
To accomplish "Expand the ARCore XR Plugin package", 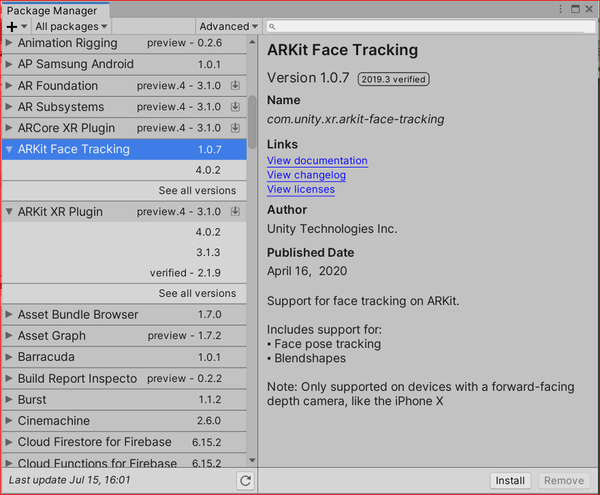I will 9,127.
